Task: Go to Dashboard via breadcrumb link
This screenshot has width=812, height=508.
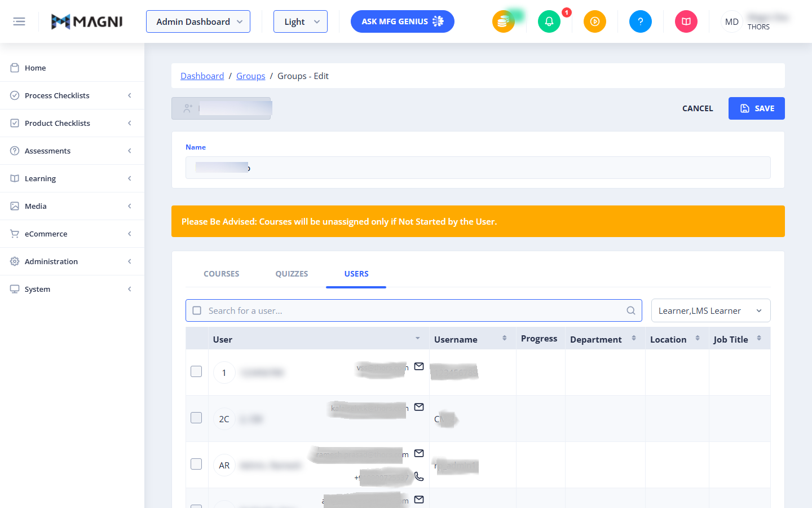Action: tap(202, 76)
